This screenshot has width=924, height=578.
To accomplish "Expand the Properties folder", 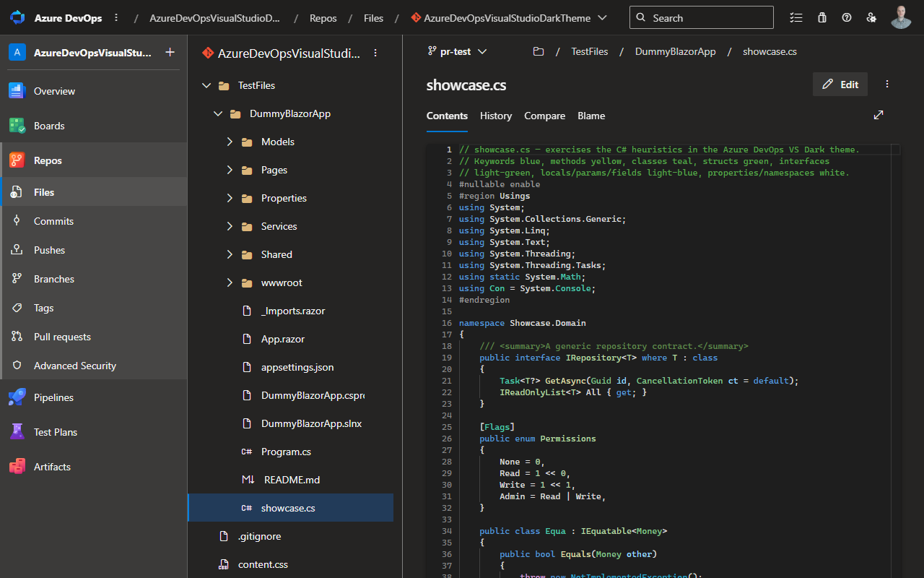I will 230,198.
